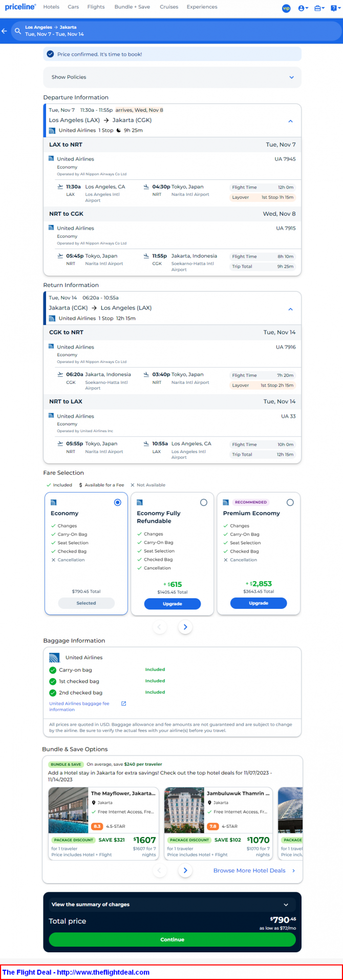
Task: Show next hotel deals with right arrow
Action: pos(185,870)
